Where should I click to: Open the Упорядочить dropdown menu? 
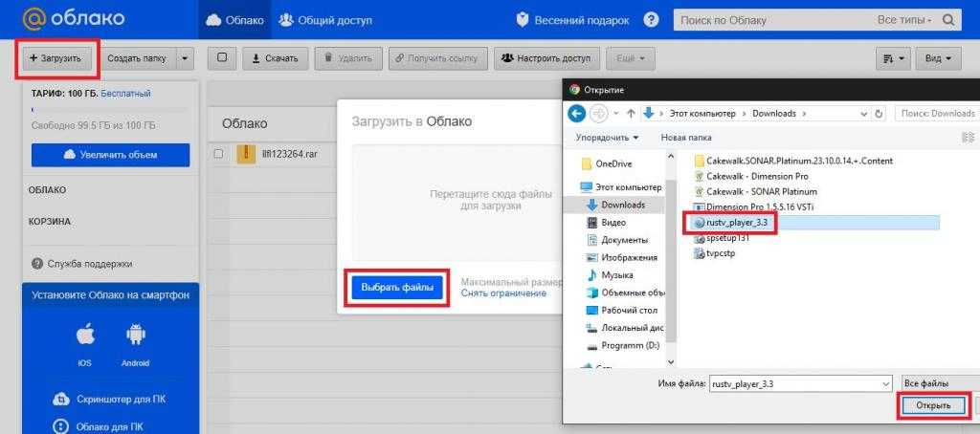point(607,138)
